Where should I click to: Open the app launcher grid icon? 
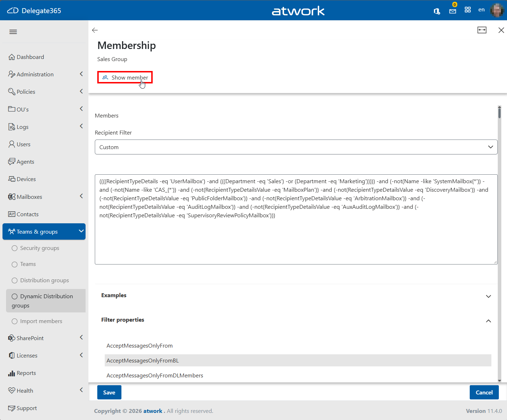pos(468,10)
